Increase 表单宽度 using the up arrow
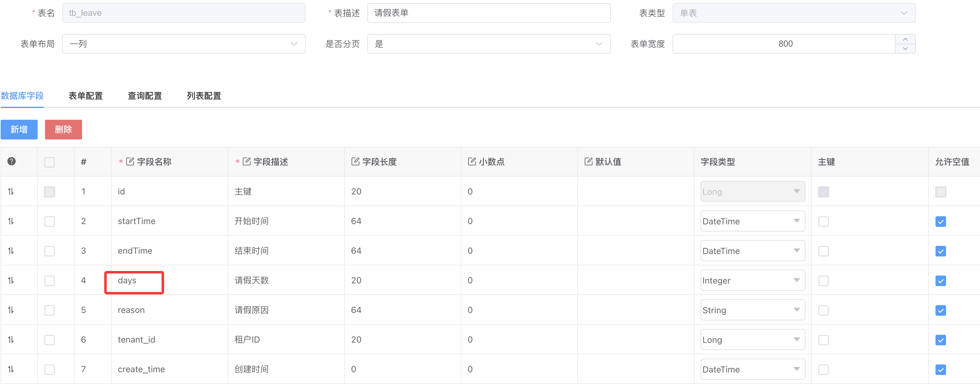Viewport: 980px width, 387px height. [x=905, y=39]
